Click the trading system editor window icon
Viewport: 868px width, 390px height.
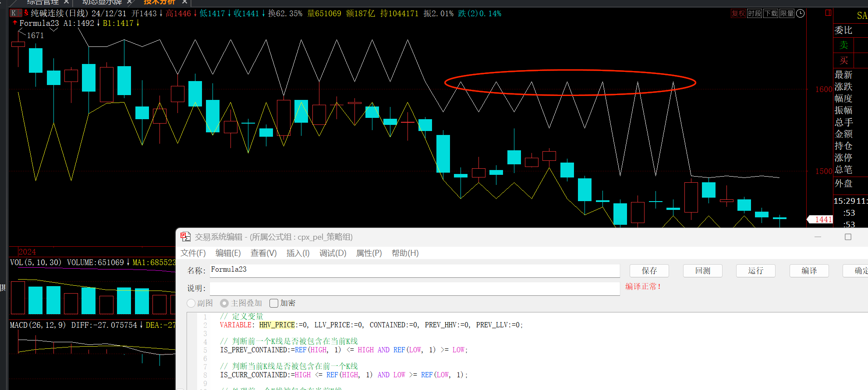(185, 237)
